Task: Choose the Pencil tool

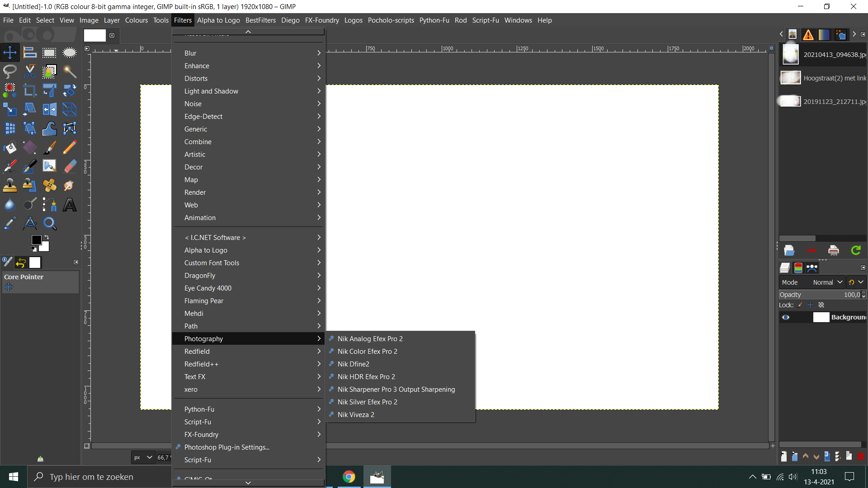Action: tap(69, 147)
